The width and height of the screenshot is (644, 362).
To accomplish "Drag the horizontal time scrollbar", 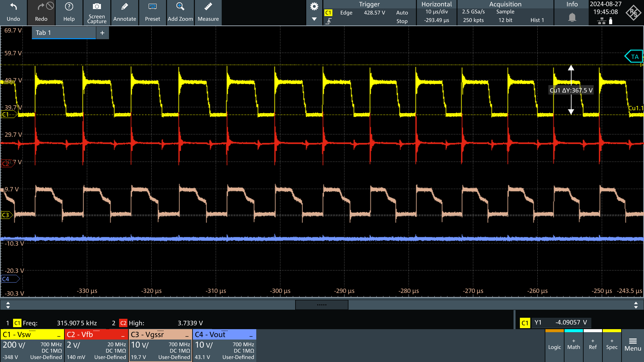I will click(322, 305).
